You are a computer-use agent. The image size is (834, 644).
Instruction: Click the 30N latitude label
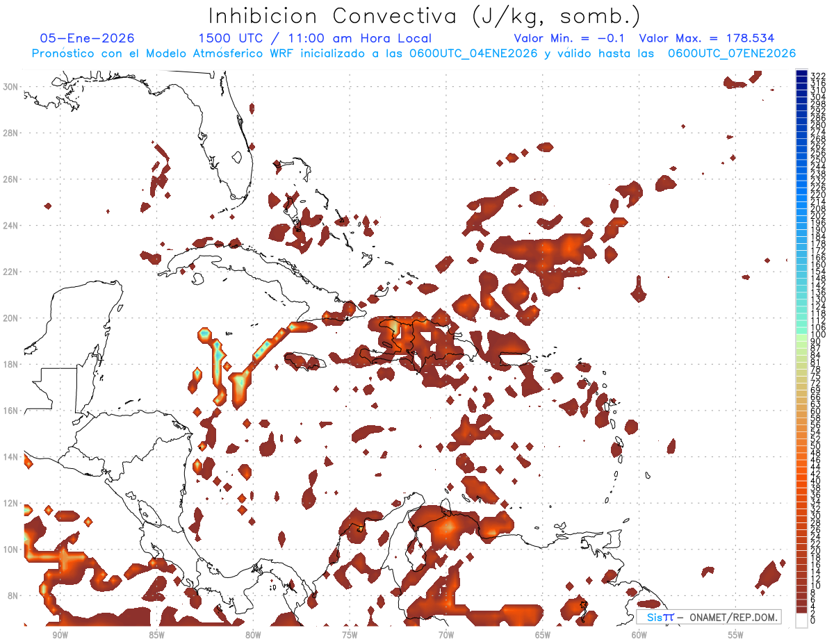pyautogui.click(x=11, y=86)
